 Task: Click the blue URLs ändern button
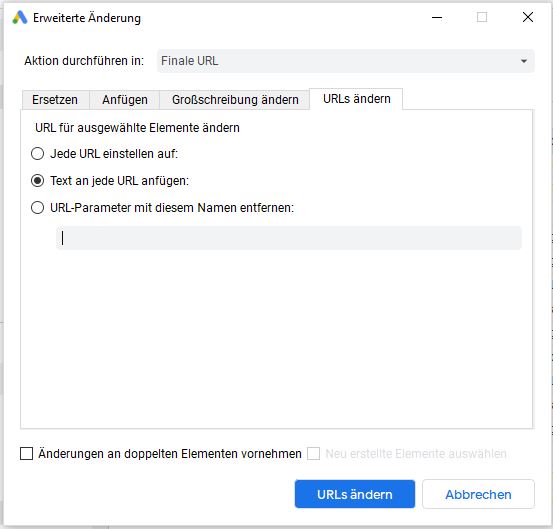click(355, 494)
